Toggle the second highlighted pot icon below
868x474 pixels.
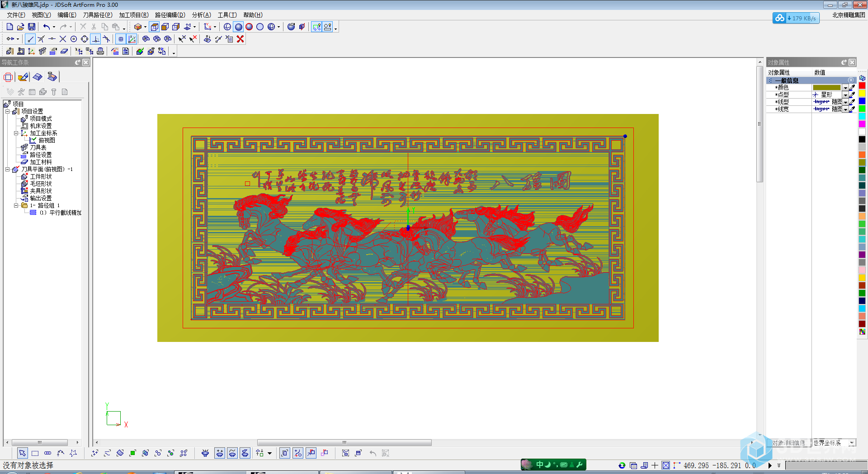tap(232, 453)
